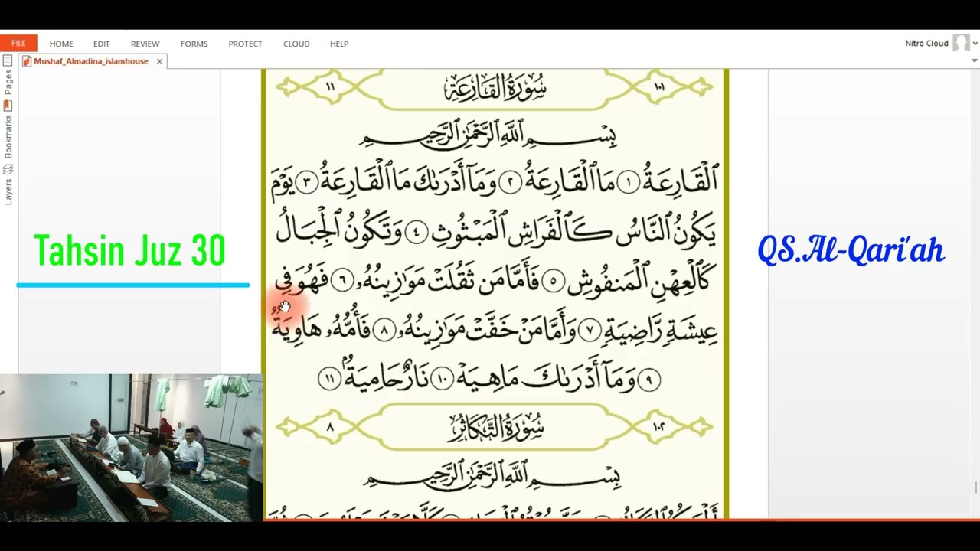
Task: Switch to the EDIT ribbon tab
Action: click(102, 44)
